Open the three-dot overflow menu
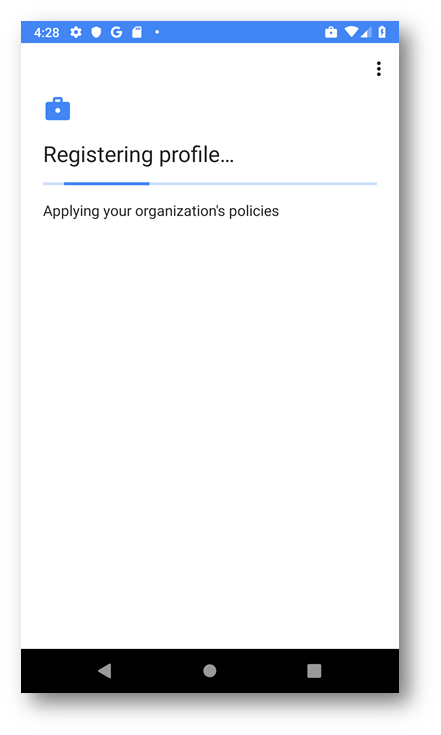Viewport: 441px width, 735px height. click(379, 69)
